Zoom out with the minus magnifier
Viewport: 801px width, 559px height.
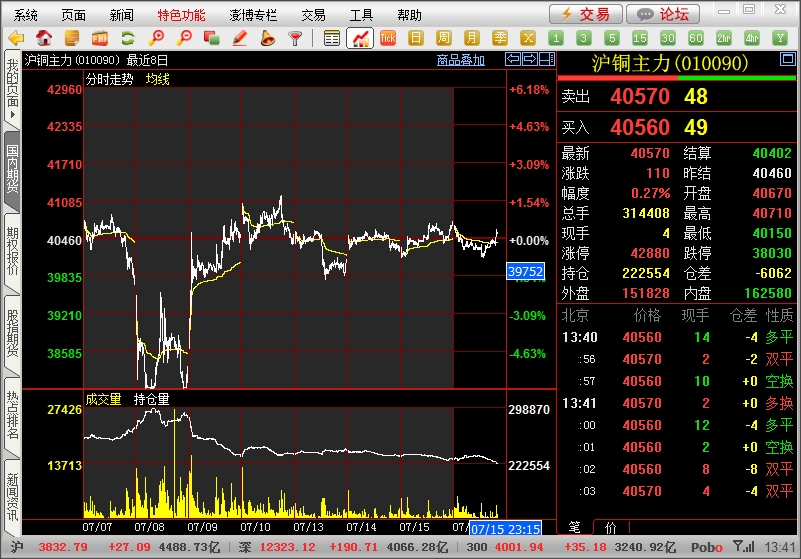184,38
